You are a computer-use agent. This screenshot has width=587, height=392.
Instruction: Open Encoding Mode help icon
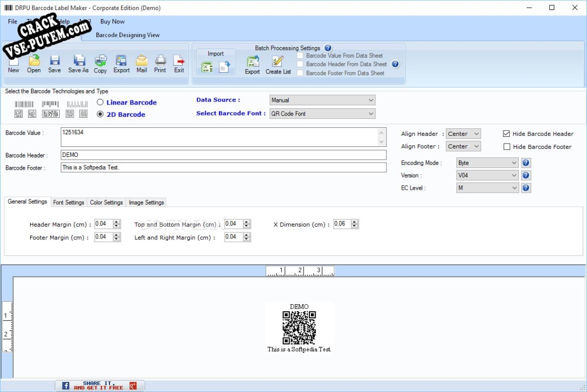[526, 163]
